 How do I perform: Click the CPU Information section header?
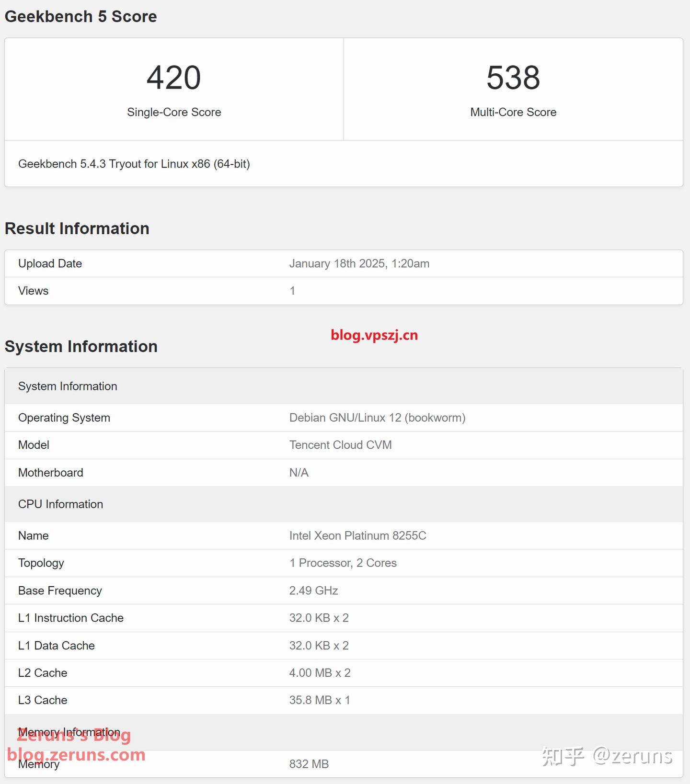61,504
